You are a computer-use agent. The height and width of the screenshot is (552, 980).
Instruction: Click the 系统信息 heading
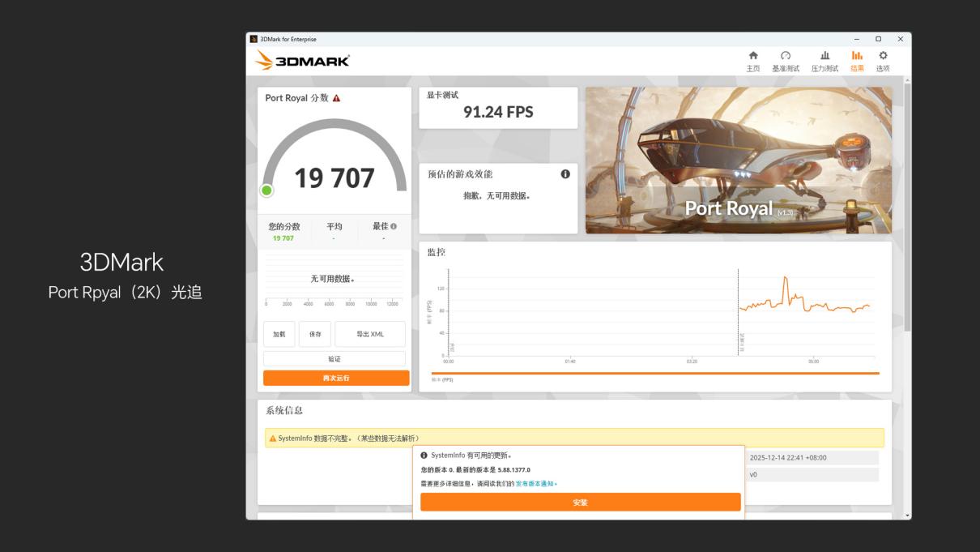284,411
